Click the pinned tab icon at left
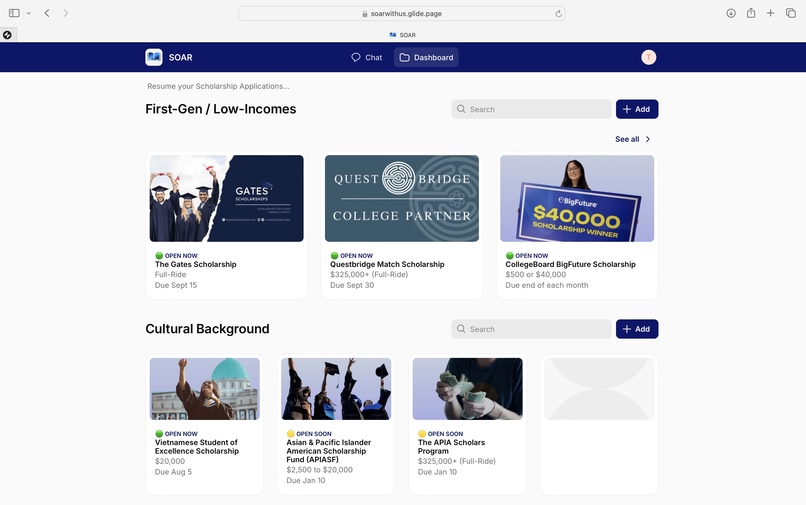Viewport: 806px width, 505px height. [7, 35]
